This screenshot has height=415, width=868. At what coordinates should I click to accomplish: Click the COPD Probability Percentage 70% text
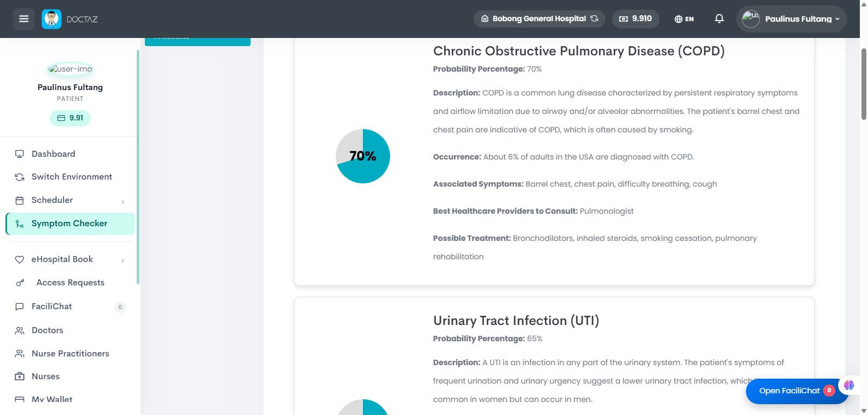[487, 69]
